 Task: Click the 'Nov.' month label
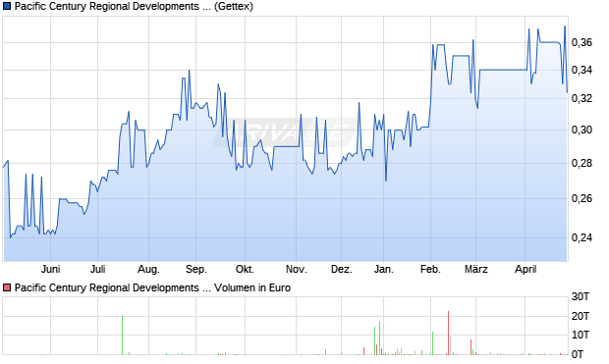pos(296,269)
